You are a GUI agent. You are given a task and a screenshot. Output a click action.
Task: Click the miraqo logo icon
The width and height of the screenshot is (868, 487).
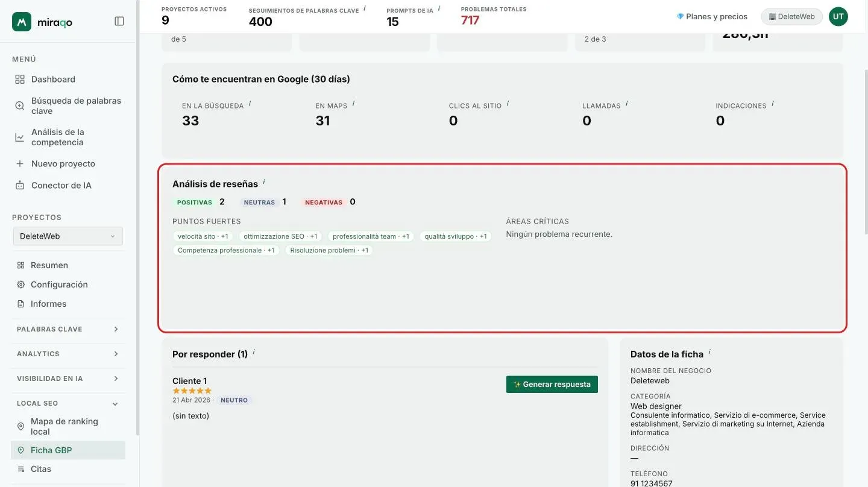(x=22, y=22)
